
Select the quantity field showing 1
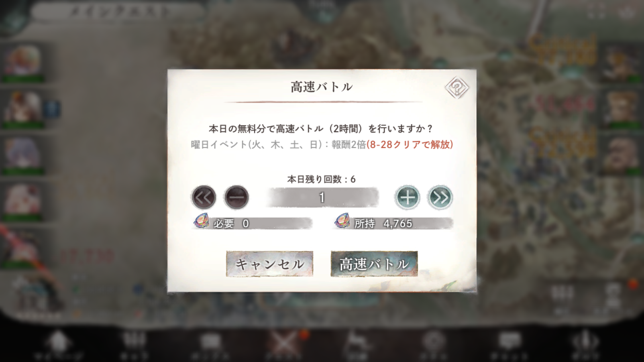[322, 197]
